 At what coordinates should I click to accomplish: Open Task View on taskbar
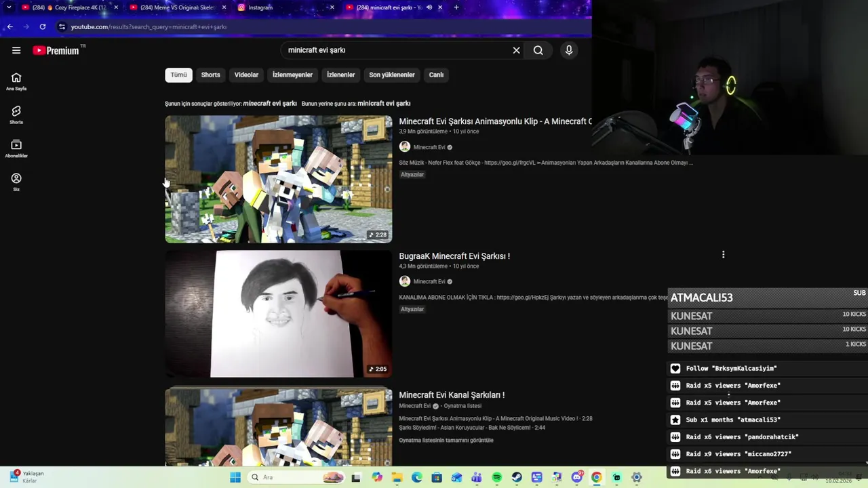tap(356, 477)
